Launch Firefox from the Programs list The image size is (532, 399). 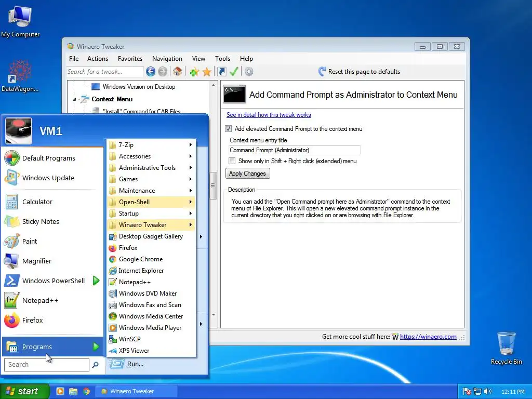point(151,248)
